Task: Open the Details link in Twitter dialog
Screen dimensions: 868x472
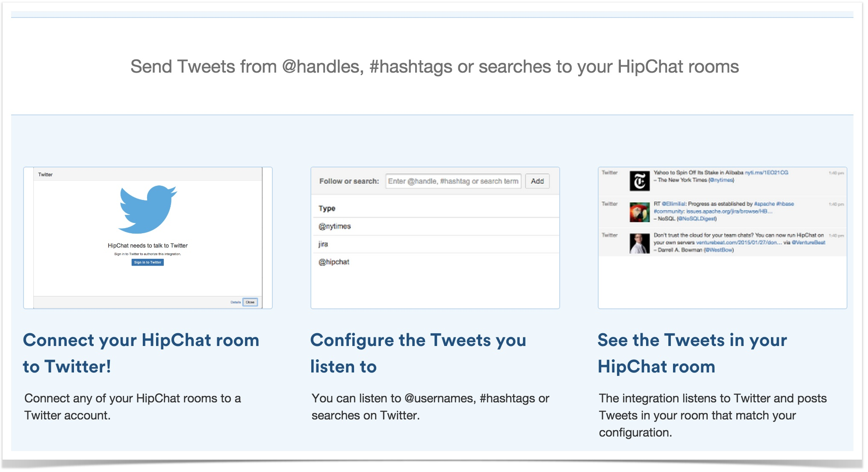Action: (x=236, y=302)
